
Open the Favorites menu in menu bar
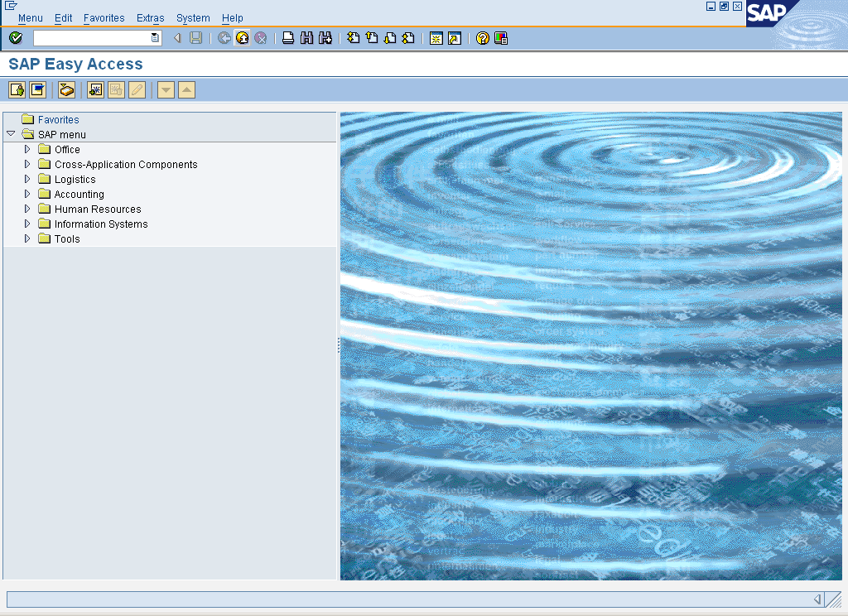[104, 18]
